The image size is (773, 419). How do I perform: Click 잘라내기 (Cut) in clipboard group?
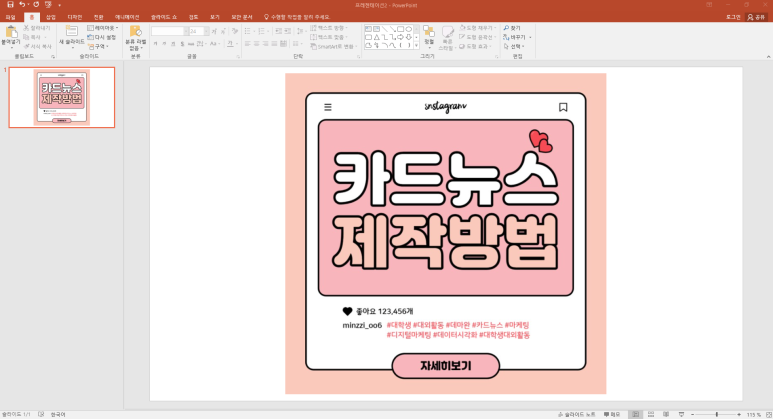pyautogui.click(x=37, y=28)
